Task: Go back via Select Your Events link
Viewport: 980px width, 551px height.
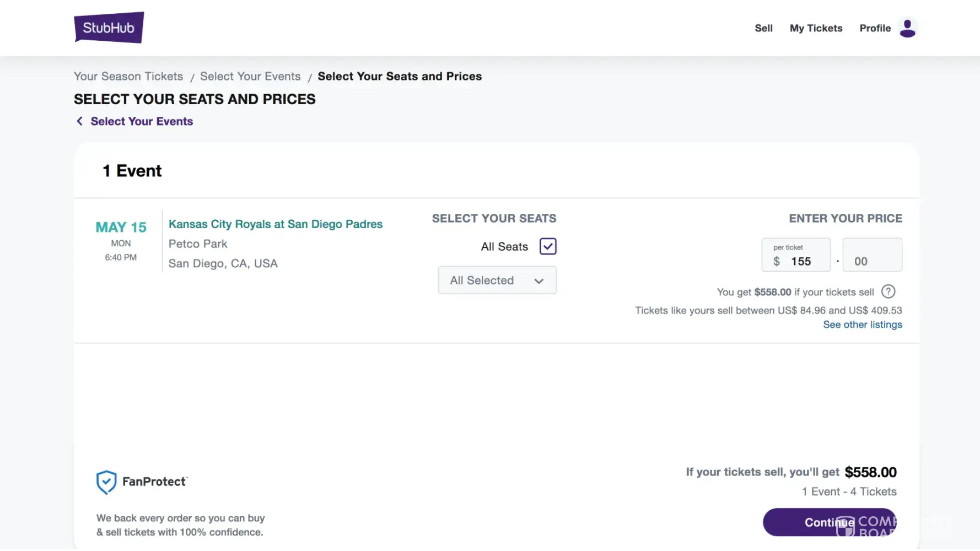Action: (x=142, y=121)
